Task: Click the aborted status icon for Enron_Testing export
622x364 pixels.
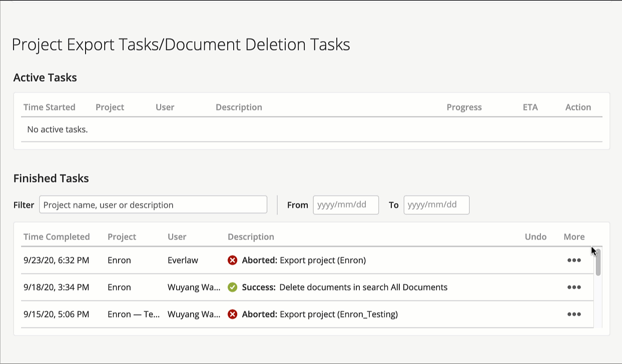Action: pyautogui.click(x=232, y=314)
